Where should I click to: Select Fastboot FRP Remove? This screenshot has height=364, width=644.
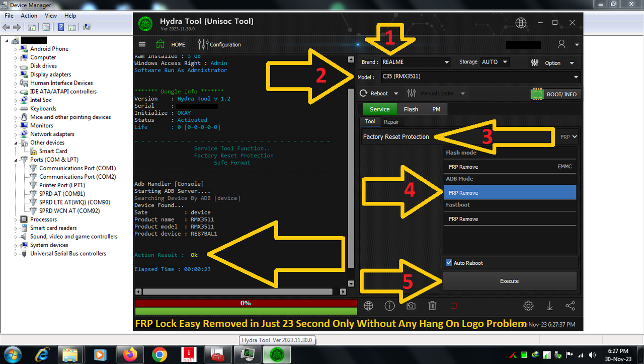(x=510, y=219)
